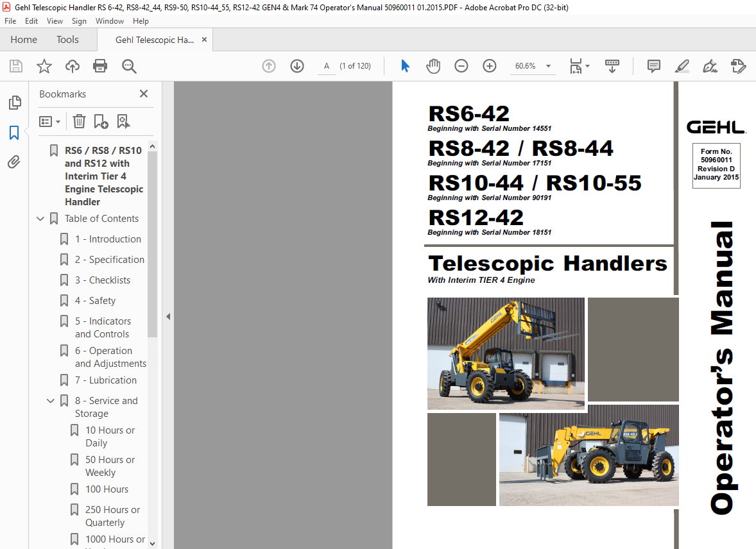Go to previous page arrow
This screenshot has height=549, width=756.
click(x=269, y=66)
